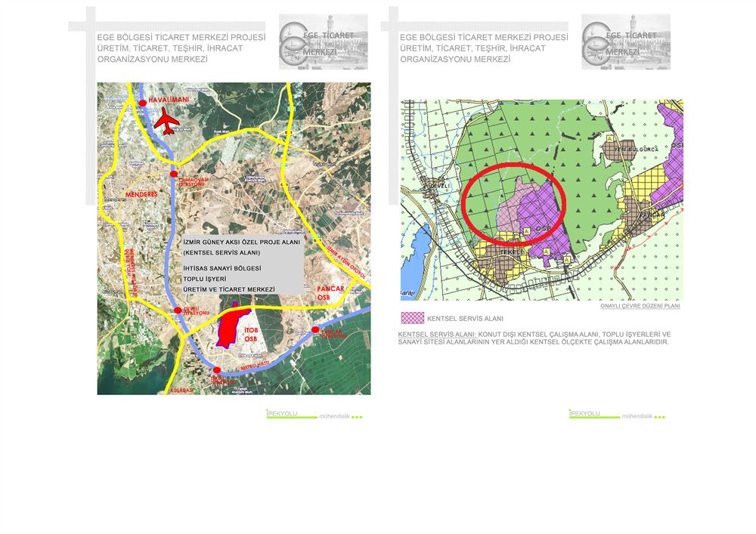Click the red airplane icon near Havalimanı
Screen dimensions: 756x534
[x=166, y=121]
